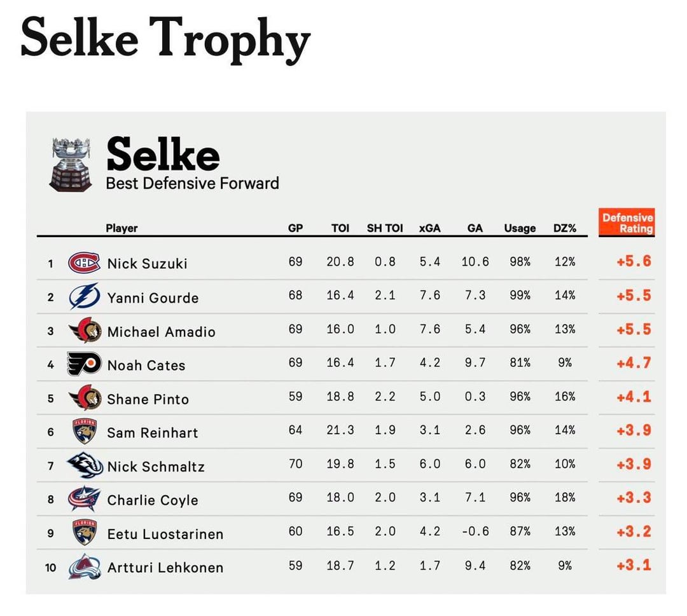
Task: Click the Panthers logo beside Eetu Luostarinen
Action: coord(84,533)
